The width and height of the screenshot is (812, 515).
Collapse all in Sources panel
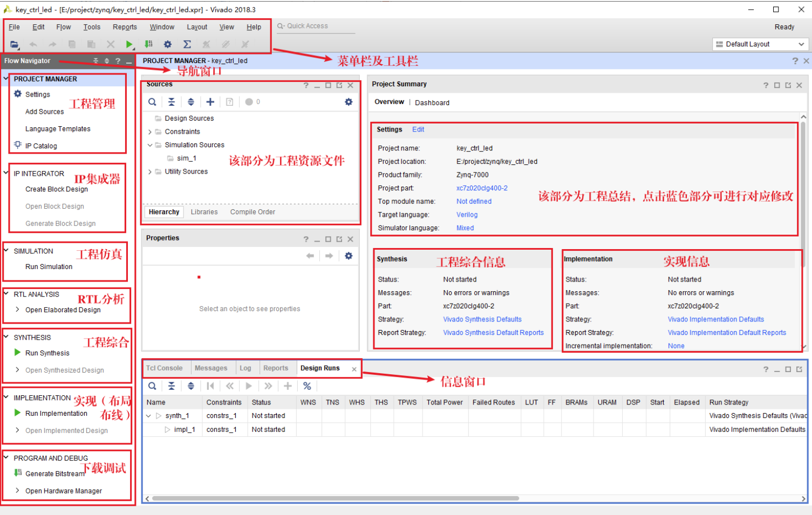tap(172, 102)
